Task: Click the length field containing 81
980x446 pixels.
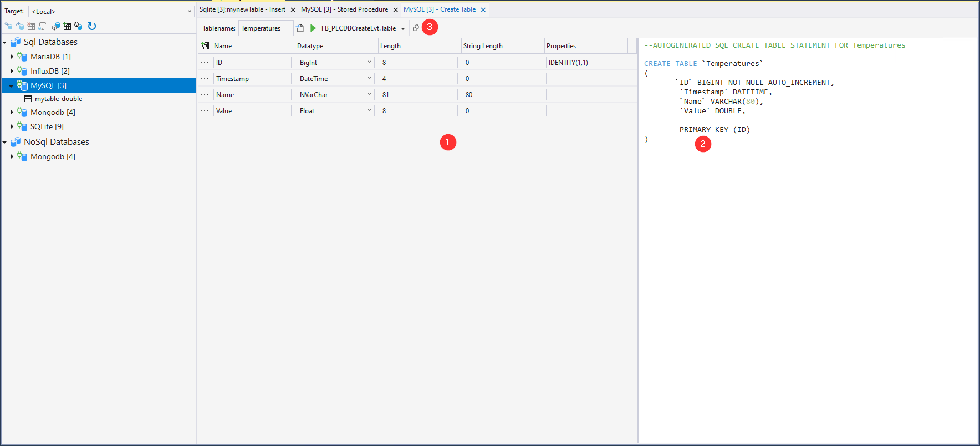Action: pos(418,94)
